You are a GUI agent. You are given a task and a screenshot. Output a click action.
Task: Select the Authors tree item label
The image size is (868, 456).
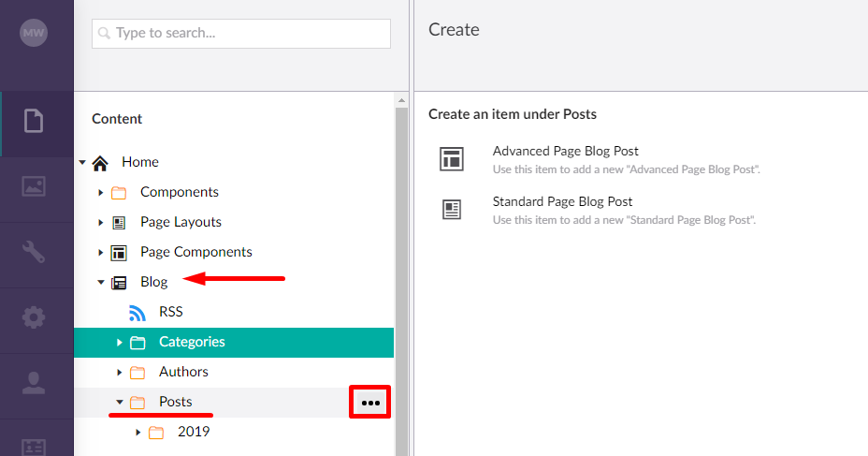click(183, 371)
